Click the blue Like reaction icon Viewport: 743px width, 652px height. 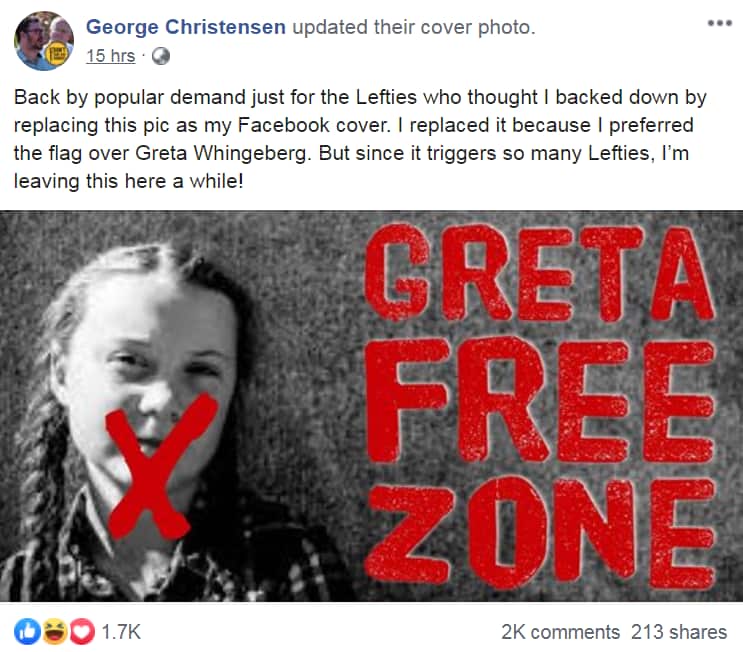[26, 632]
